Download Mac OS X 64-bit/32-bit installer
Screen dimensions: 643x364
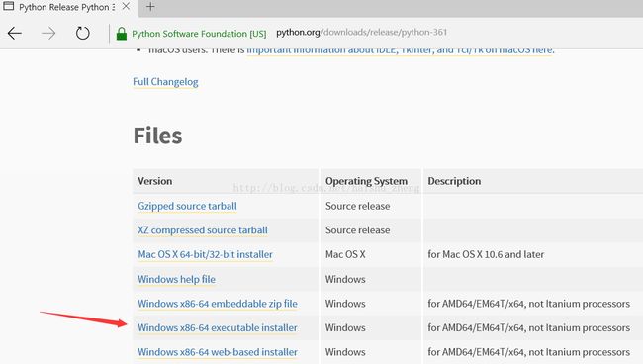[205, 254]
